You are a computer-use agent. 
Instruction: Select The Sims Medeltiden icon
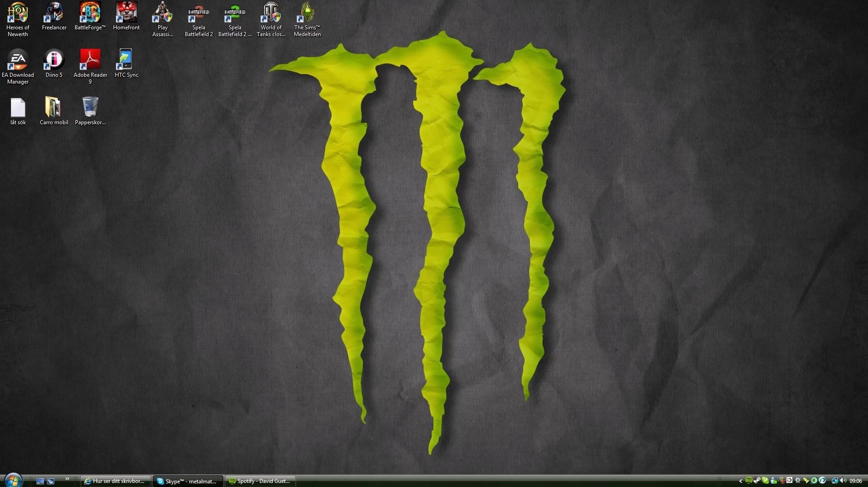tap(307, 19)
